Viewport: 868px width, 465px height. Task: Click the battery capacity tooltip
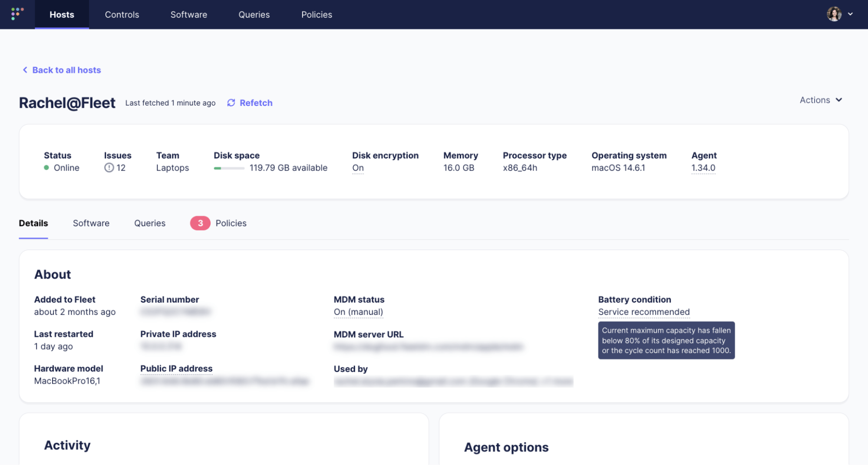(x=666, y=340)
